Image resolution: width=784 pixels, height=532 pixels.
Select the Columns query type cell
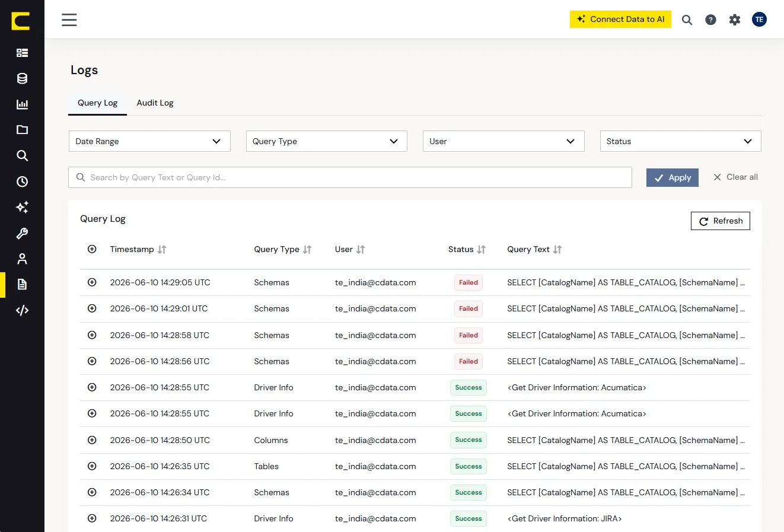[271, 440]
